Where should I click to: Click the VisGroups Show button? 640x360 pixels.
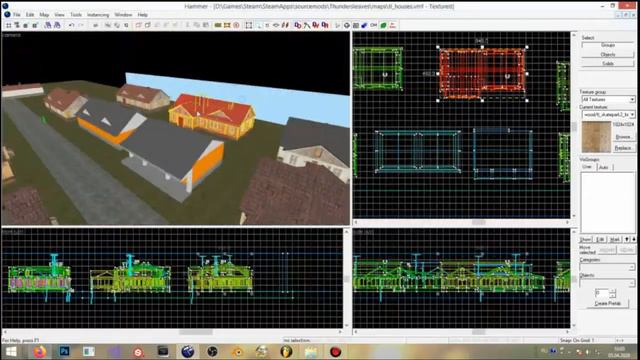586,239
